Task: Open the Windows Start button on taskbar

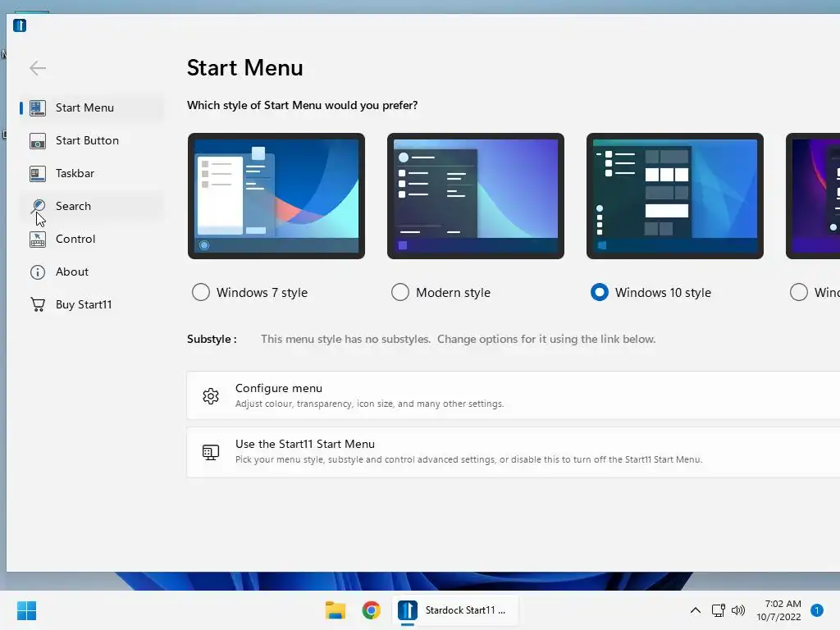Action: pos(26,610)
